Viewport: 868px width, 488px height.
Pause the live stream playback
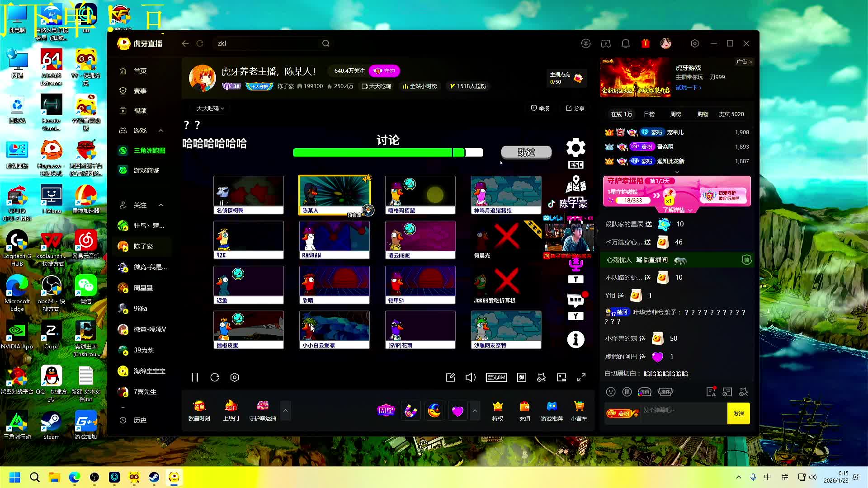[195, 377]
